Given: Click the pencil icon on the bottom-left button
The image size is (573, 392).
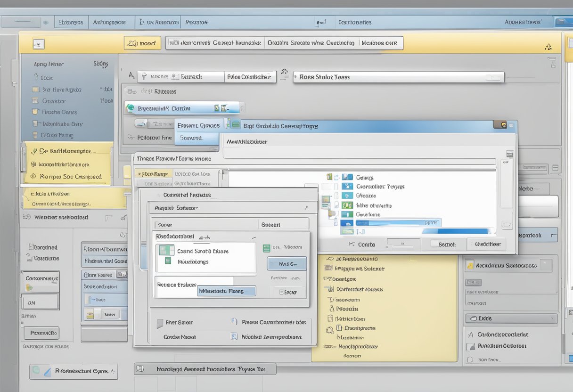Looking at the screenshot, I should pos(47,372).
